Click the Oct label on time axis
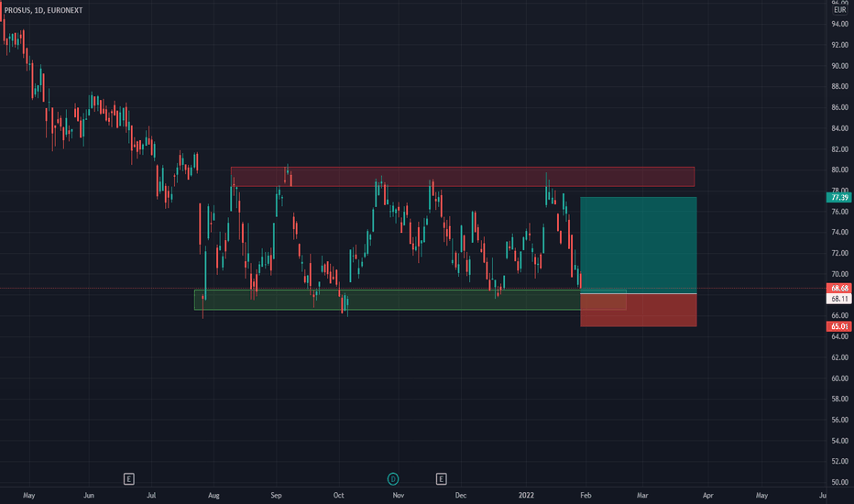The width and height of the screenshot is (854, 504). [x=339, y=495]
